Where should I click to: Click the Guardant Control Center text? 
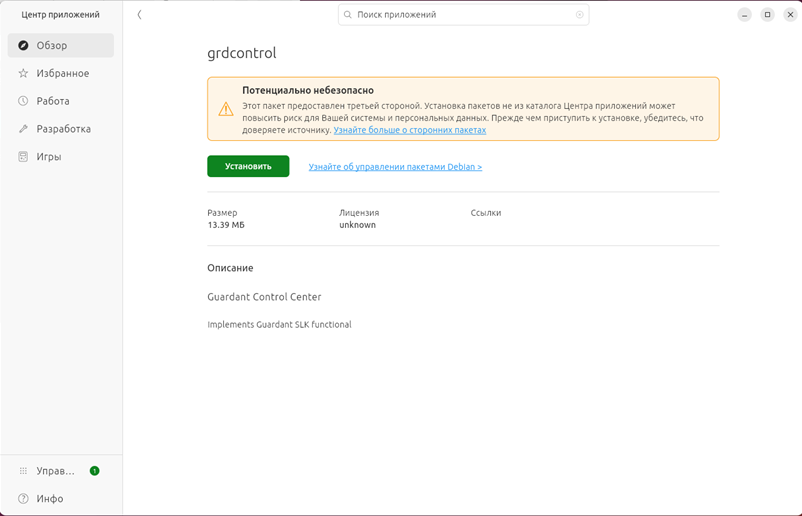(264, 297)
